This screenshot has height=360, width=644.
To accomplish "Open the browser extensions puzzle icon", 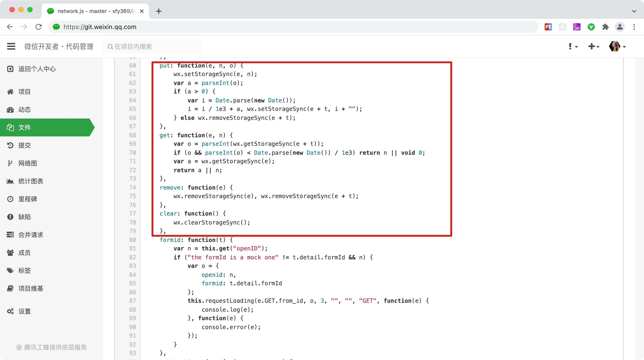I will coord(605,27).
